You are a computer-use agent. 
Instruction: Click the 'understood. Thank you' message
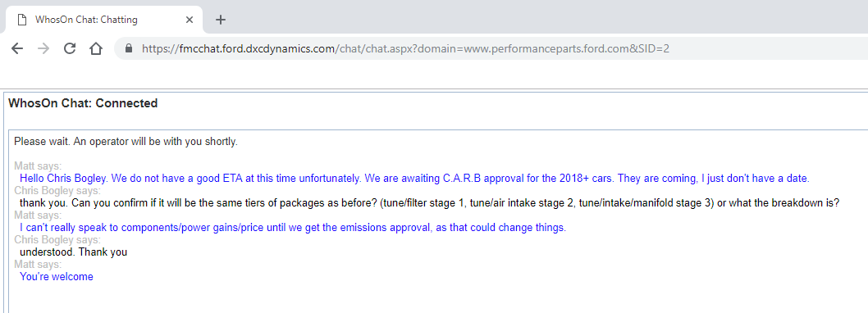(74, 252)
